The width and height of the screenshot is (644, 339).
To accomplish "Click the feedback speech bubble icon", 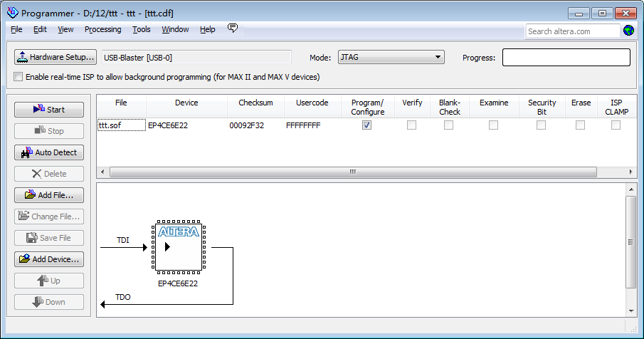I will tap(233, 28).
